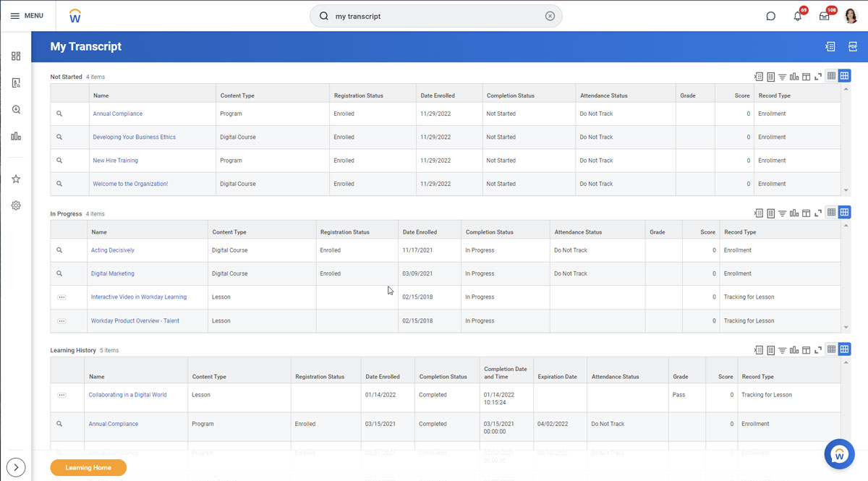868x481 pixels.
Task: Preview details of Digital Marketing row
Action: [59, 273]
